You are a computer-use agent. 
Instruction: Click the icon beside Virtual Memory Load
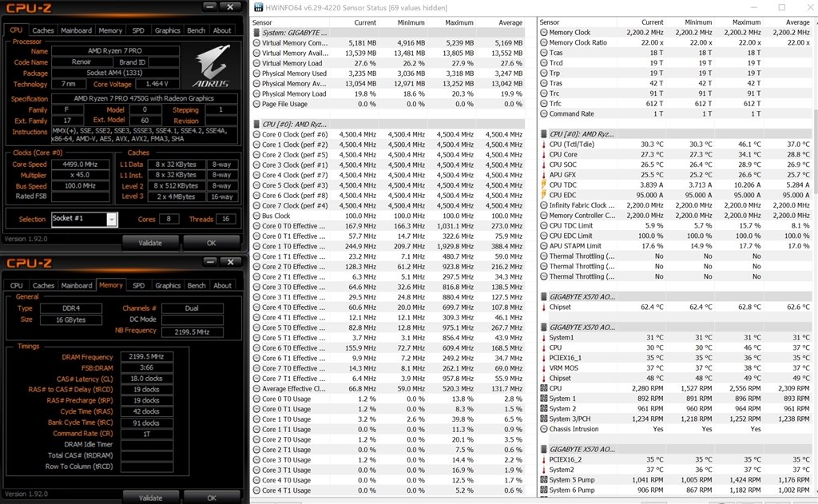256,63
